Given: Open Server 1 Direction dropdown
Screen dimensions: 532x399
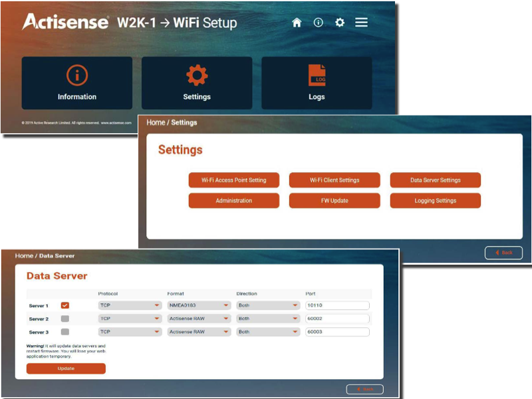Looking at the screenshot, I should coord(269,305).
